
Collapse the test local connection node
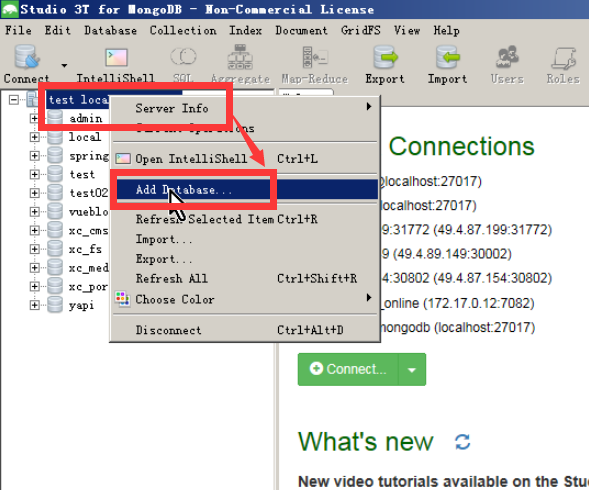click(14, 100)
